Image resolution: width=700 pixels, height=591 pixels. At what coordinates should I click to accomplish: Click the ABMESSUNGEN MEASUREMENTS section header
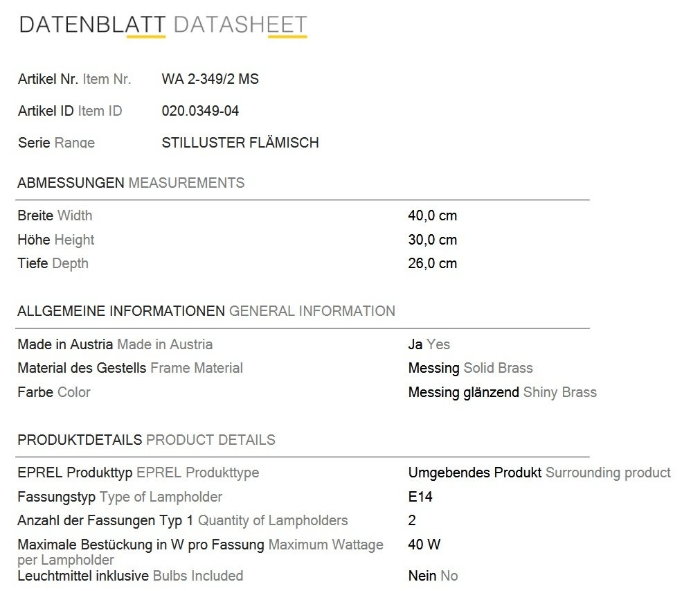[131, 183]
